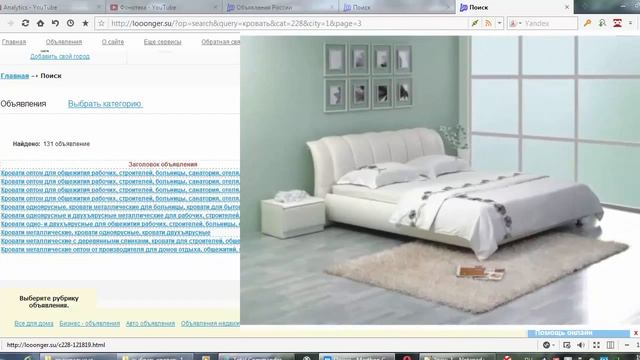Image resolution: width=640 pixels, height=360 pixels.
Task: Open browsing history clock icon
Action: pyautogui.click(x=71, y=23)
